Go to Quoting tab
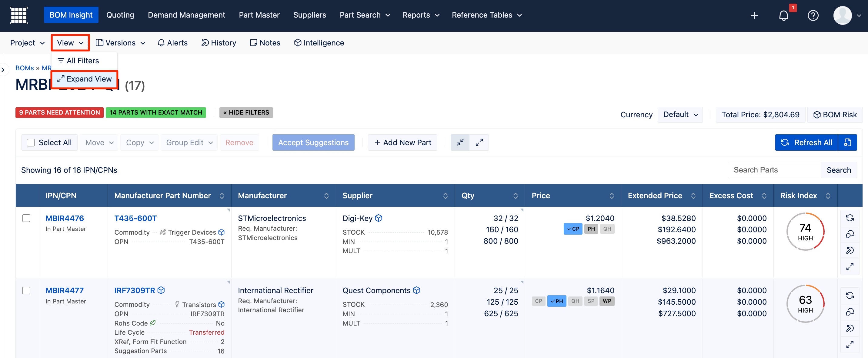Image resolution: width=868 pixels, height=358 pixels. pyautogui.click(x=120, y=15)
